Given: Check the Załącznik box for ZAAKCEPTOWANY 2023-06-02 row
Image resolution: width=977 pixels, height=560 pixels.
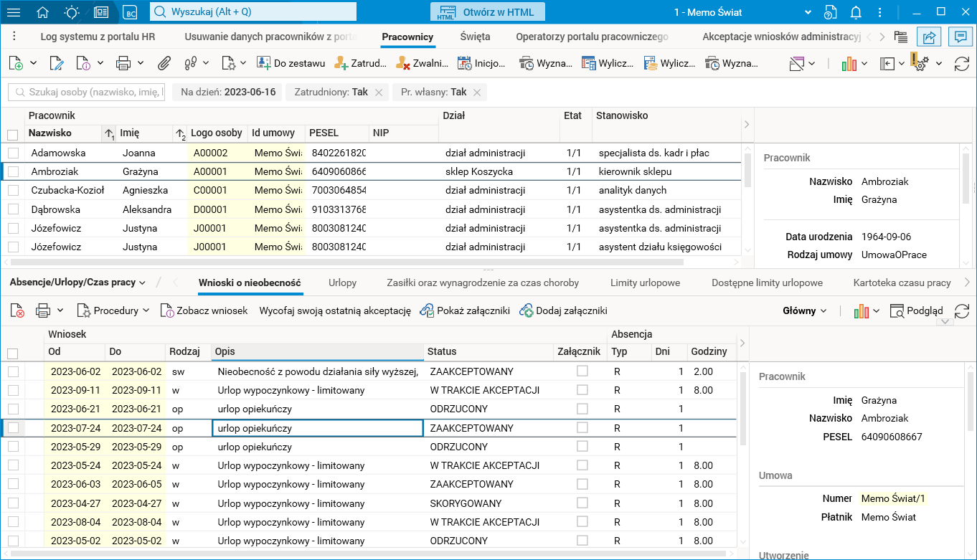Looking at the screenshot, I should click(x=582, y=371).
